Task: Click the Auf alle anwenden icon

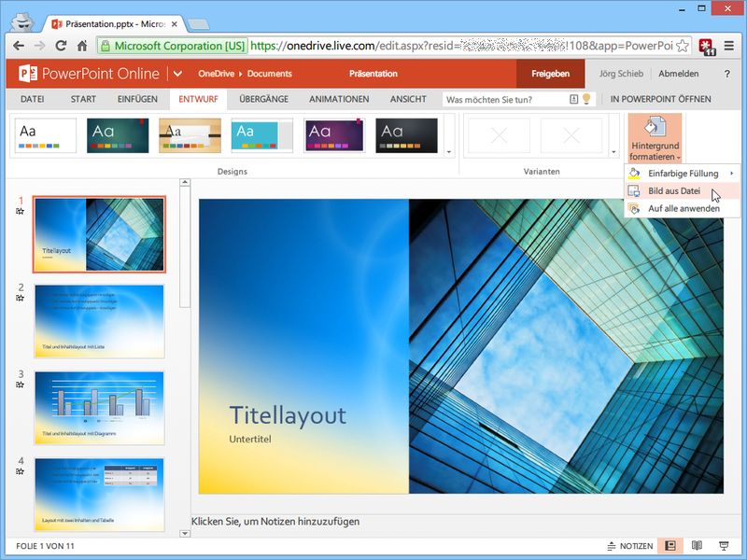Action: (x=634, y=208)
